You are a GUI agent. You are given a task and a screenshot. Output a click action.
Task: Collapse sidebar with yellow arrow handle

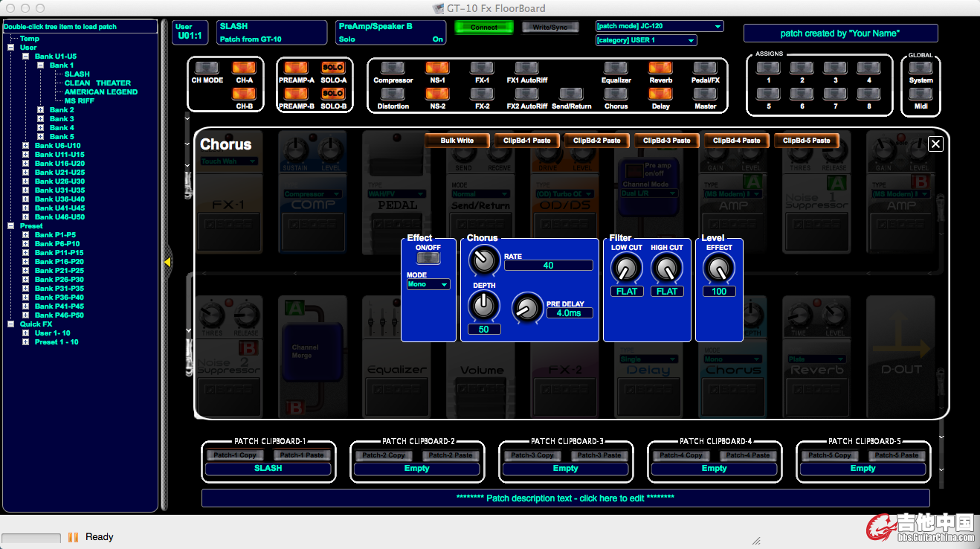167,262
